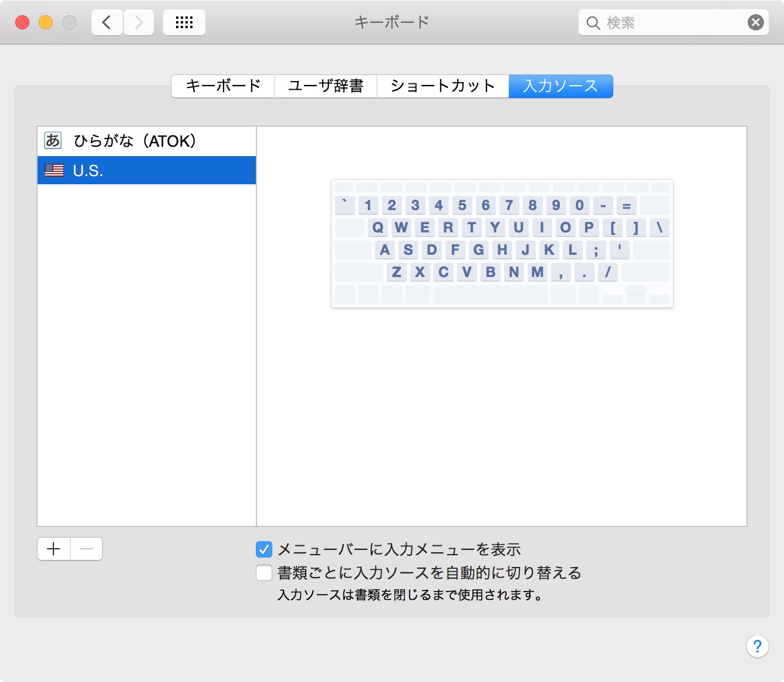Viewport: 784px width, 682px height.
Task: Click the 1 key in keyboard preview
Action: point(369,205)
